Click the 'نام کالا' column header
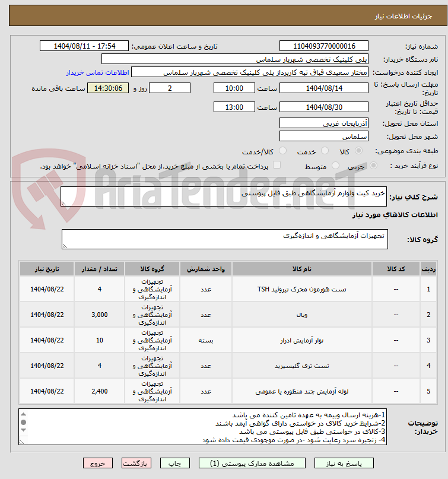Screen dimensions: 448x479 [301, 269]
